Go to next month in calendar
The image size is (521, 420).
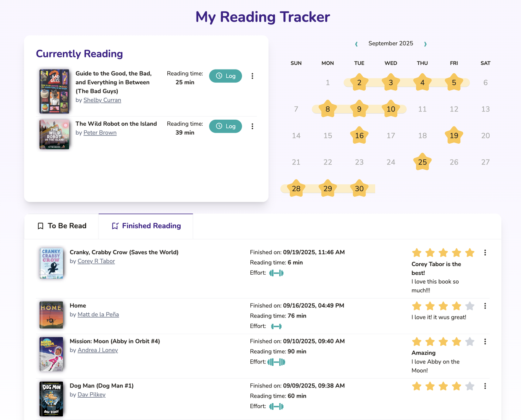425,44
